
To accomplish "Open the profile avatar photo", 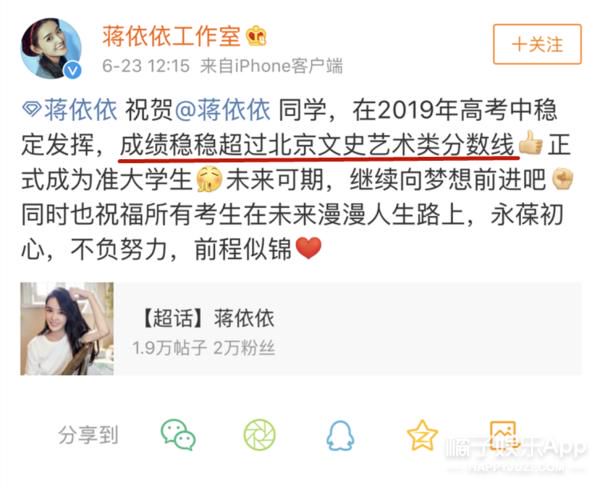I will tap(51, 48).
